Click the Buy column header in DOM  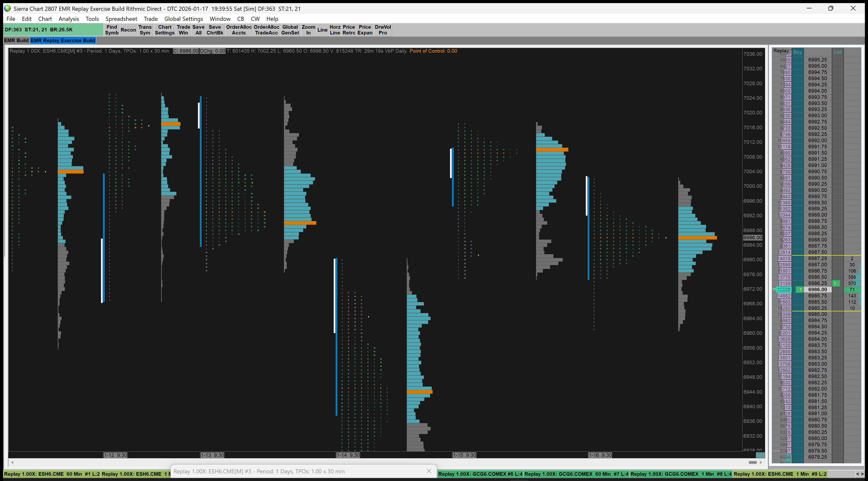(797, 52)
